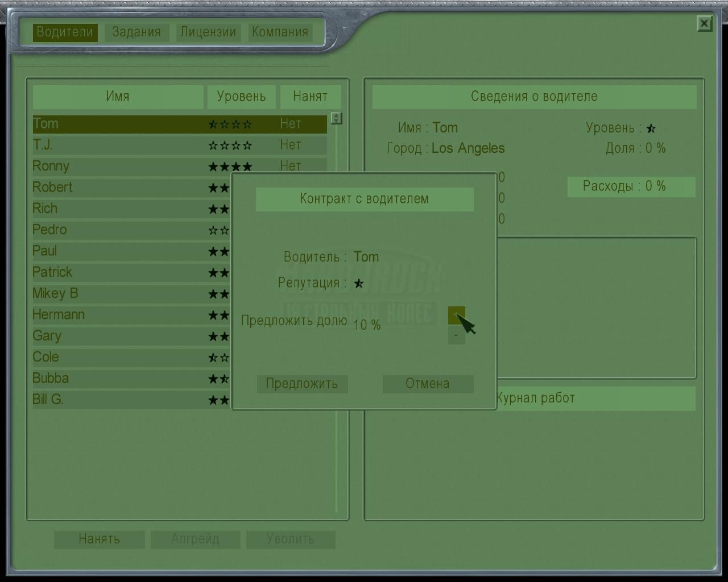This screenshot has width=728, height=582.
Task: Open the Задания tab
Action: [136, 32]
